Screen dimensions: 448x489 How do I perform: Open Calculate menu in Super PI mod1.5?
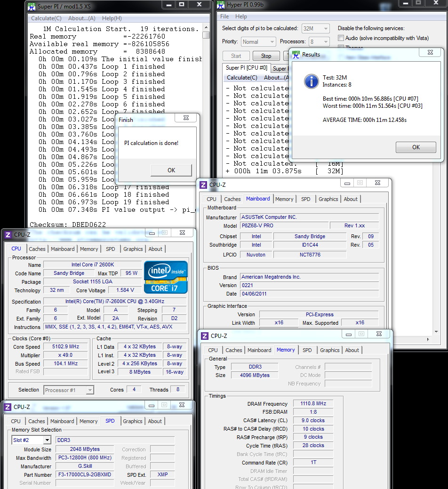click(x=46, y=18)
